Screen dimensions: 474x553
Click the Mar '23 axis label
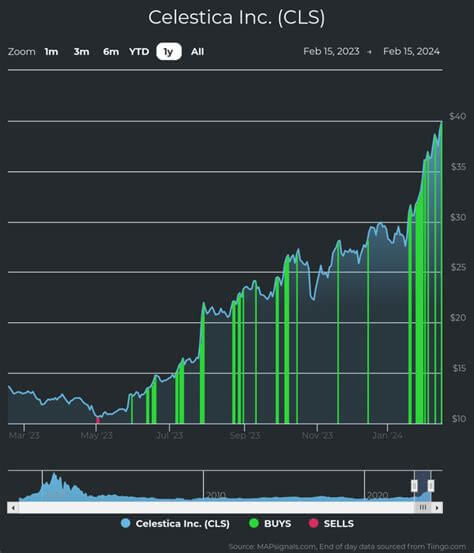coord(24,436)
